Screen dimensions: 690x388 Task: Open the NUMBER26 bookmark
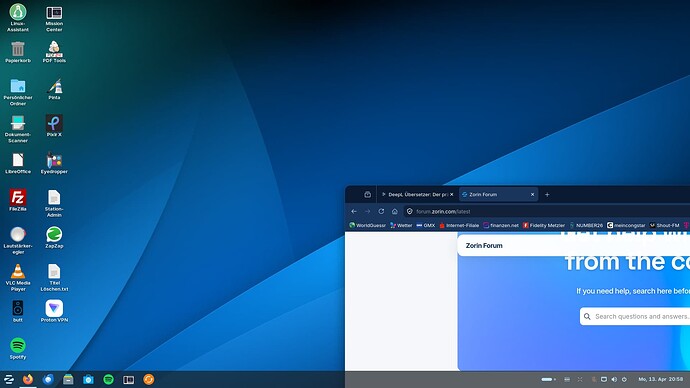click(586, 225)
